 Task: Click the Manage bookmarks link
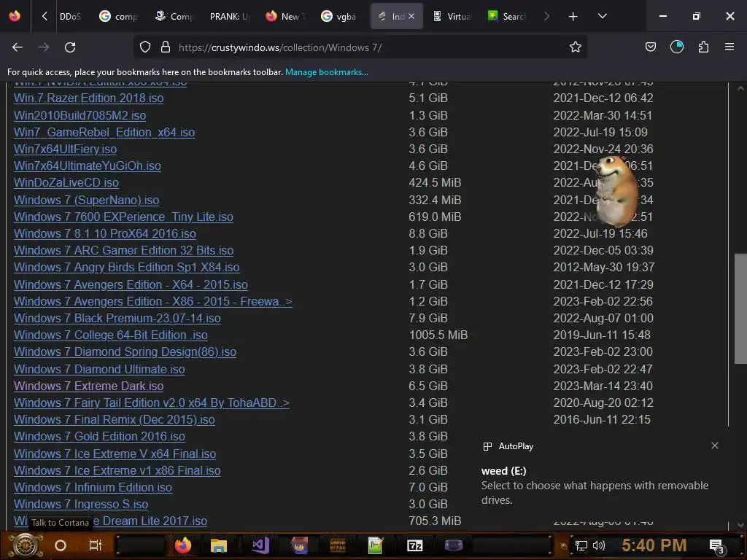pyautogui.click(x=326, y=72)
